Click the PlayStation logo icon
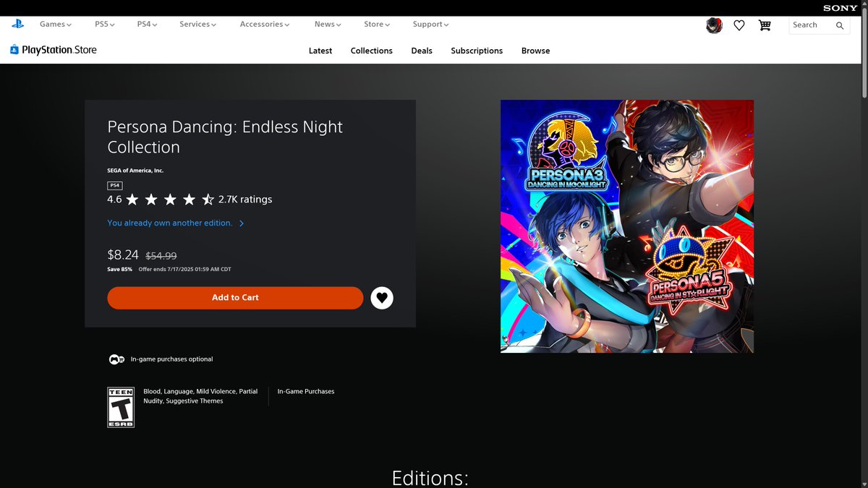This screenshot has height=488, width=868. 17,24
